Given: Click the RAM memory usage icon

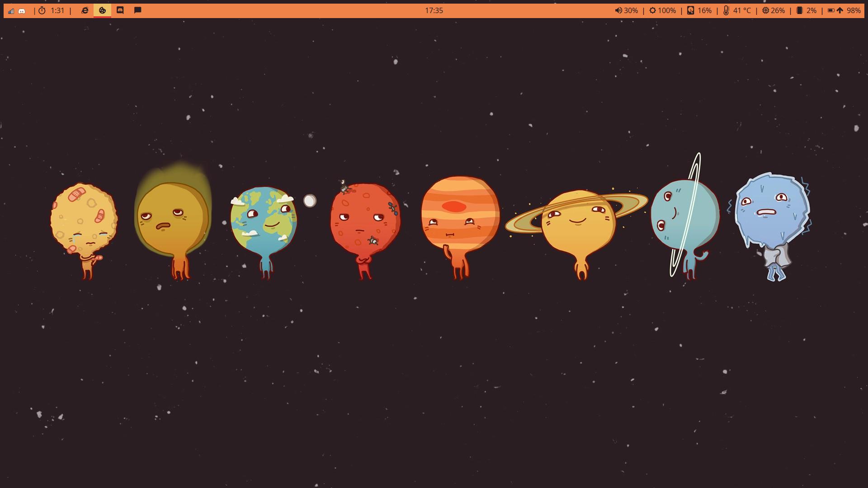Looking at the screenshot, I should (799, 10).
